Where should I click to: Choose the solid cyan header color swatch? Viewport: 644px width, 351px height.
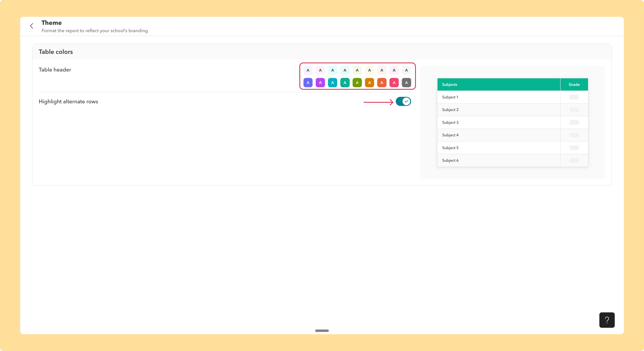pyautogui.click(x=332, y=83)
